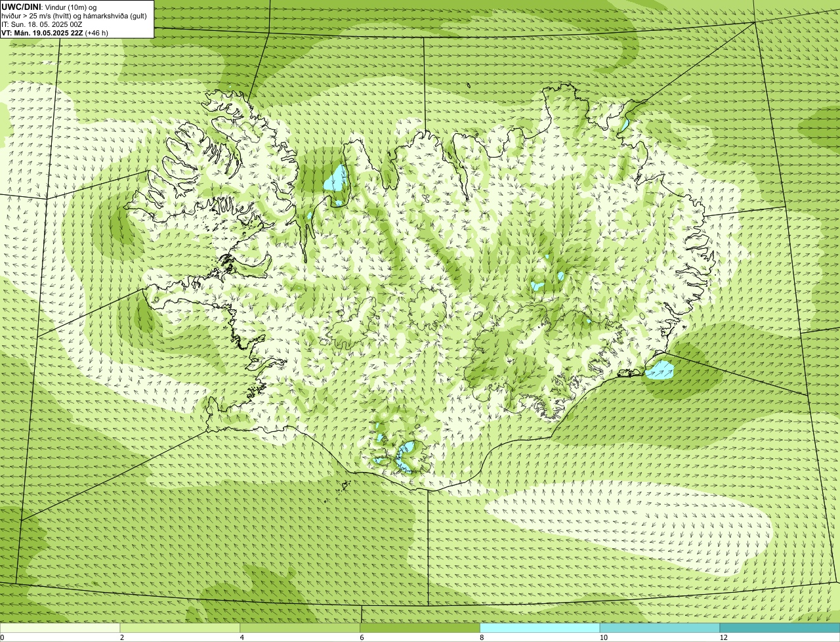Click the '10' tick label on the scale
The image size is (840, 642).
pos(603,637)
